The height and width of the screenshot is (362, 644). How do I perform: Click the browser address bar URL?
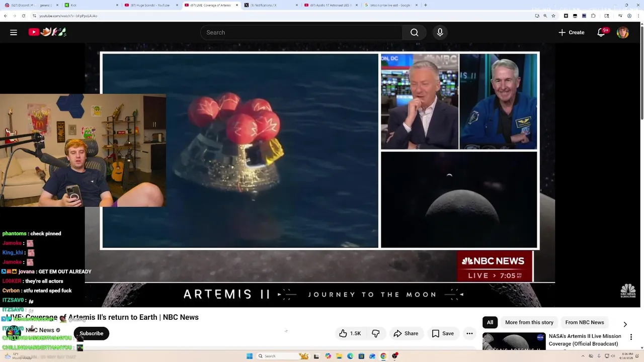(x=68, y=16)
